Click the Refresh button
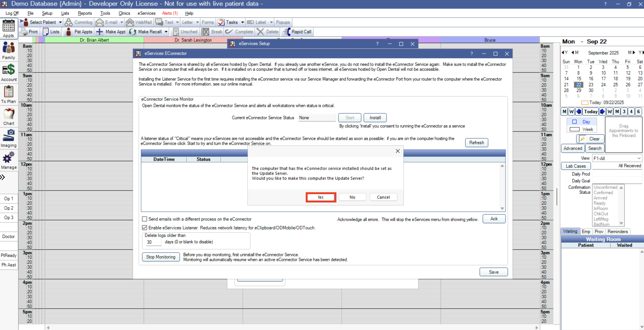The width and height of the screenshot is (644, 330). (476, 142)
